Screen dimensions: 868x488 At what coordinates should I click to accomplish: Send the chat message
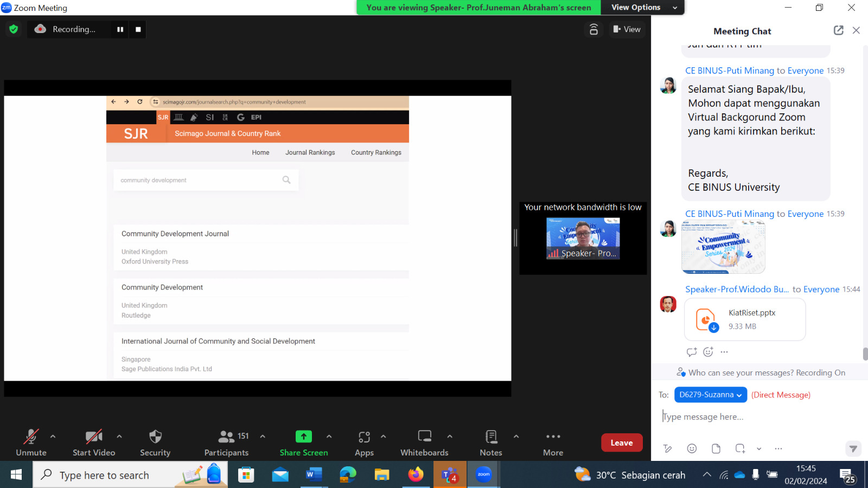853,448
